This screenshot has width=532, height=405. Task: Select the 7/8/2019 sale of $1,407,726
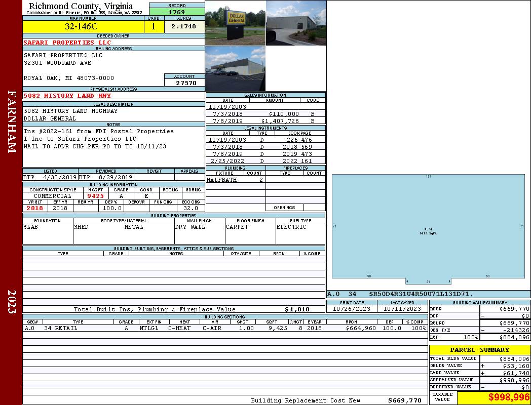tap(265, 121)
